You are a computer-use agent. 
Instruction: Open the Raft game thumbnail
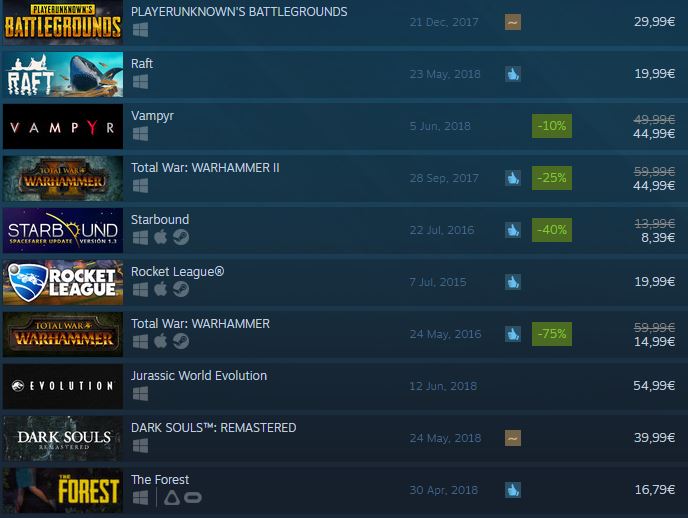[63, 74]
